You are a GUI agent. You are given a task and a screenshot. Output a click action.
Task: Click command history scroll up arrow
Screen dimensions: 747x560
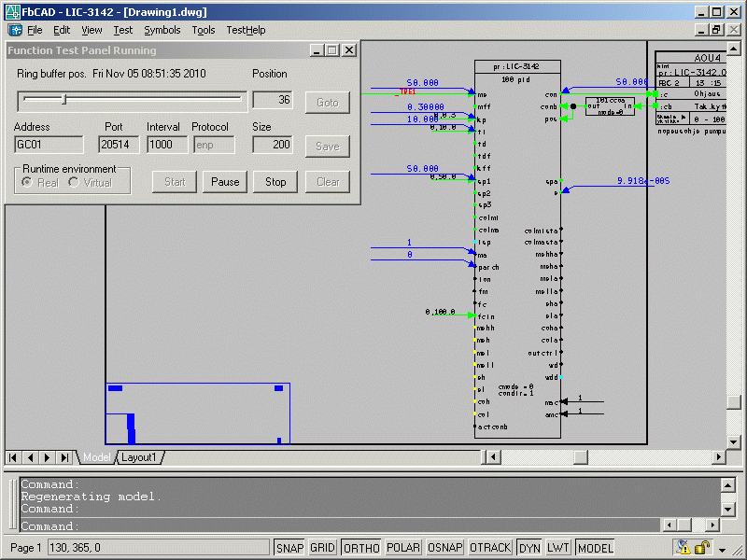click(727, 485)
